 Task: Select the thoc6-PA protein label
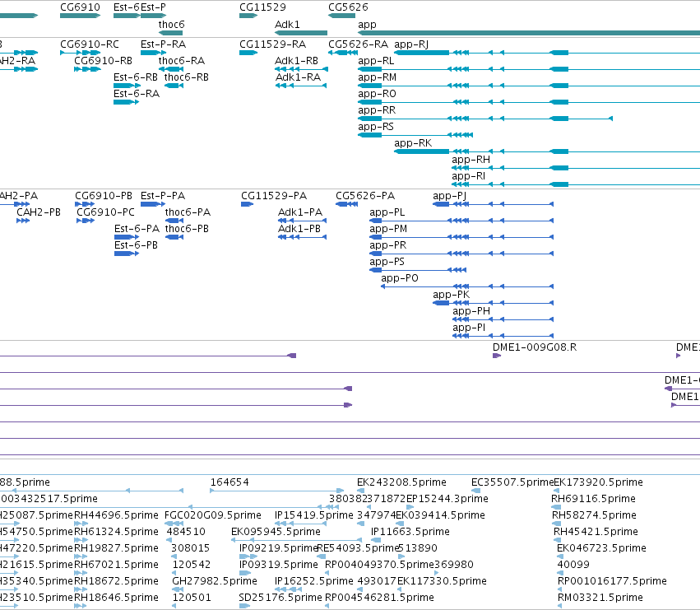click(x=188, y=212)
